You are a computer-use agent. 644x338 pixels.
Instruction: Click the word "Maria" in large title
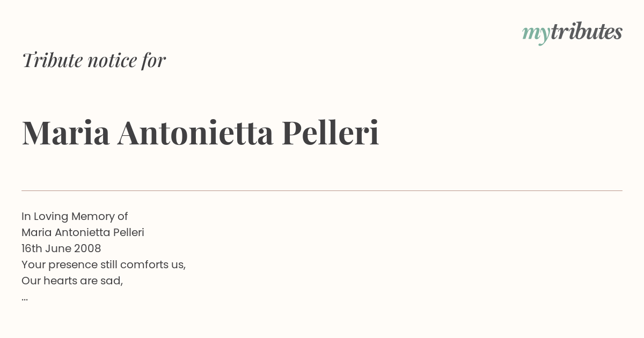point(66,133)
